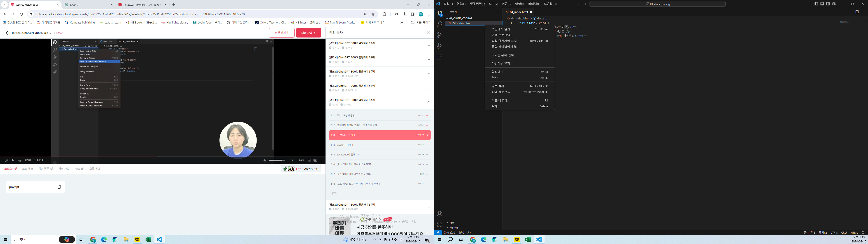The image size is (868, 244).
Task: Open Chrome extensions puzzle icon
Action: click(x=384, y=14)
